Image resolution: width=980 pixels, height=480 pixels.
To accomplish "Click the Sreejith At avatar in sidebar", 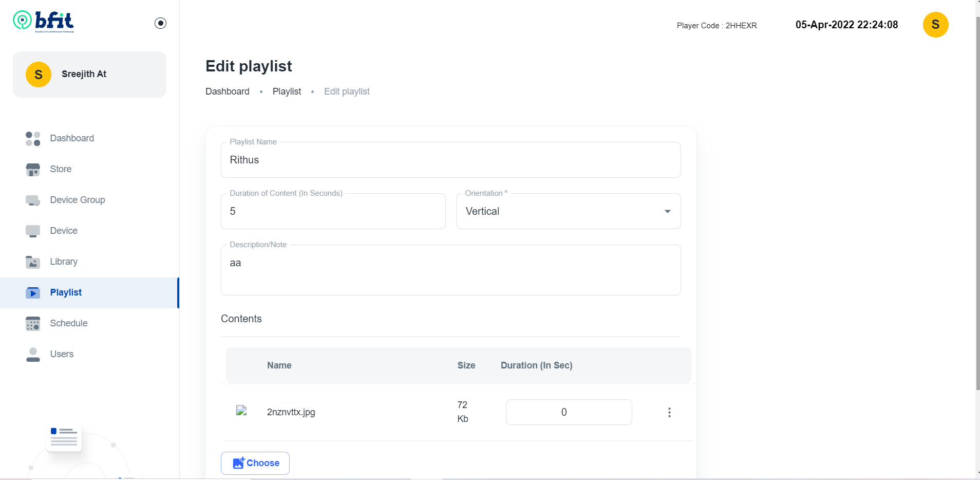I will pyautogui.click(x=39, y=75).
